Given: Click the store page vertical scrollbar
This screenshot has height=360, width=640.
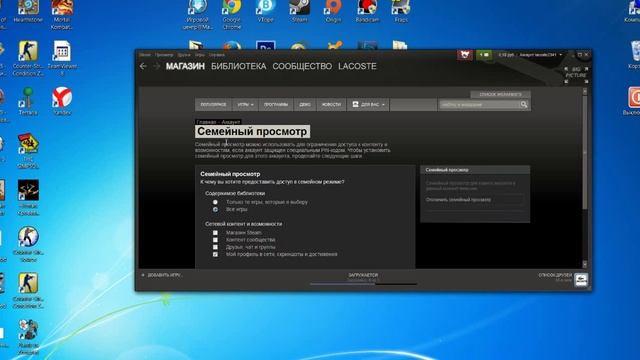Looking at the screenshot, I should 585,153.
